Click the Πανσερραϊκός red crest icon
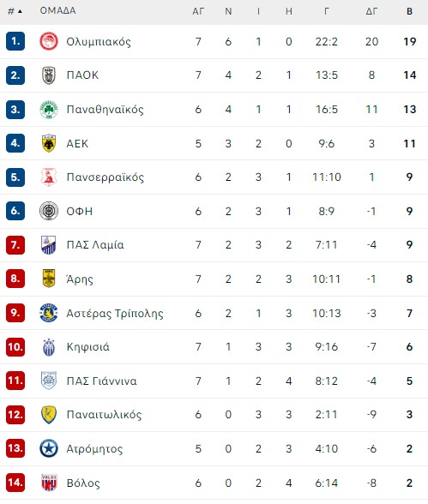The image size is (428, 504). (x=49, y=177)
